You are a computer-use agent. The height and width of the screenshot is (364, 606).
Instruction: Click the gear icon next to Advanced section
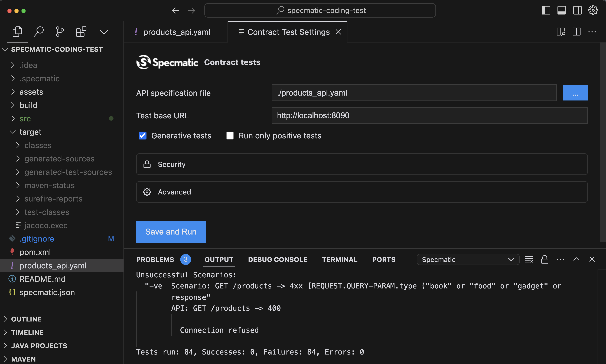[148, 192]
